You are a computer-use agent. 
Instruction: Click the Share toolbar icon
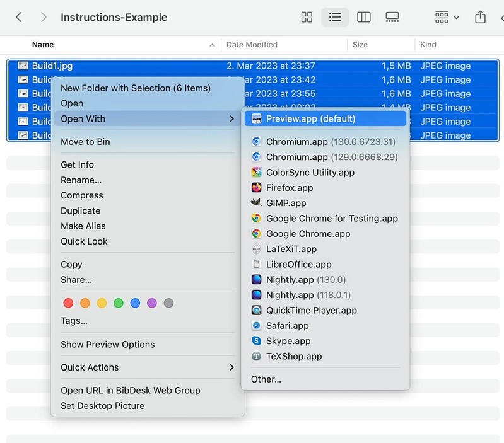[x=480, y=17]
